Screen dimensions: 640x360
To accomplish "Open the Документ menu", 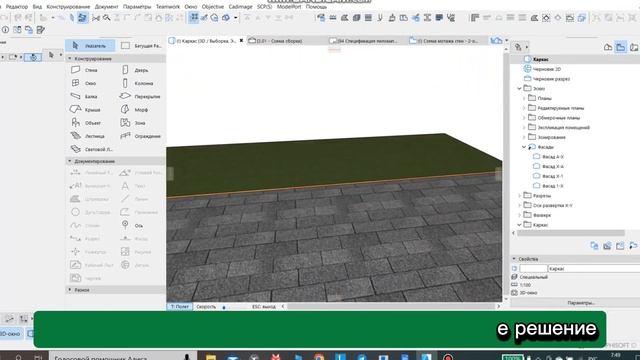I will point(106,7).
